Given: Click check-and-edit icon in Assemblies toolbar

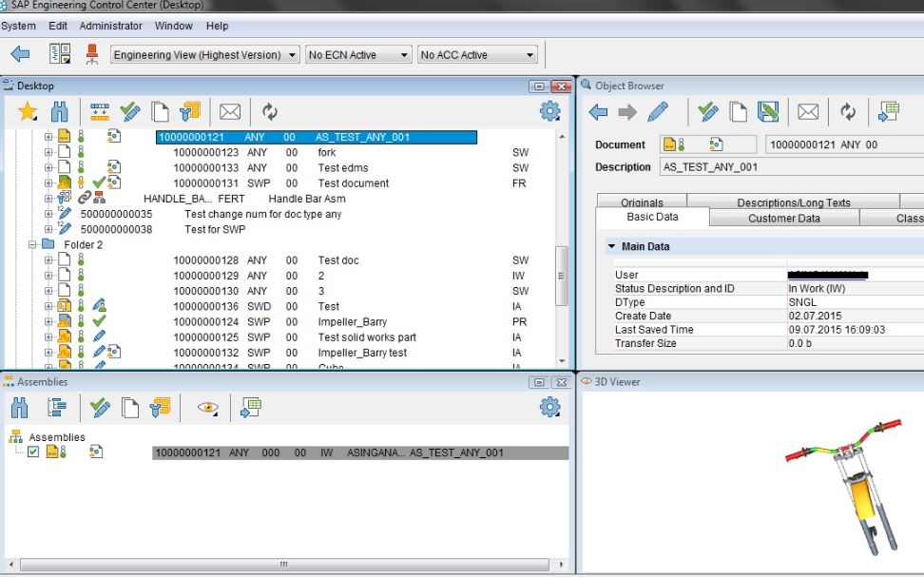Looking at the screenshot, I should [x=100, y=407].
